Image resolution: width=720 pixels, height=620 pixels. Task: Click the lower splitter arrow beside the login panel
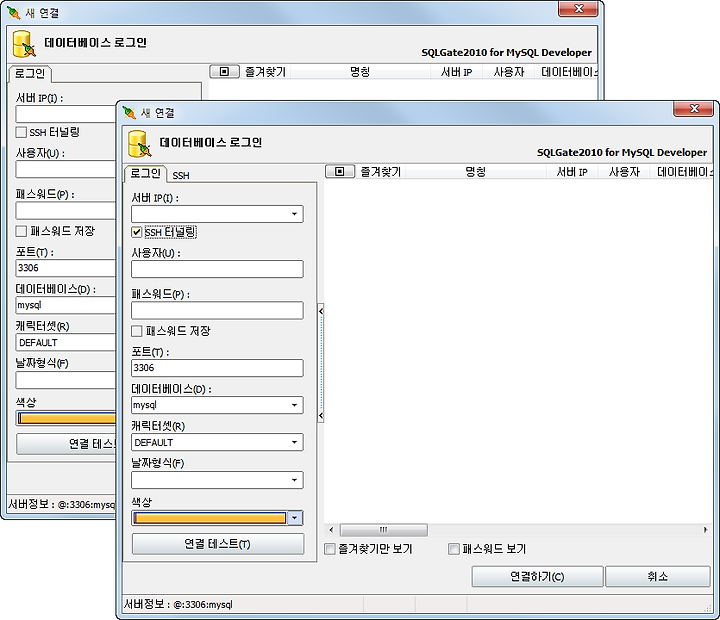point(321,416)
